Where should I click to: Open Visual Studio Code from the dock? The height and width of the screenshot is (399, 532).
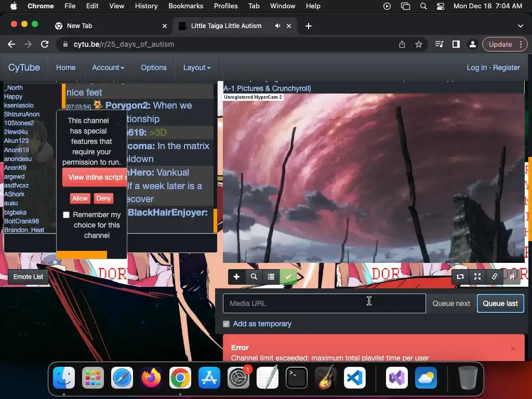[x=355, y=378]
